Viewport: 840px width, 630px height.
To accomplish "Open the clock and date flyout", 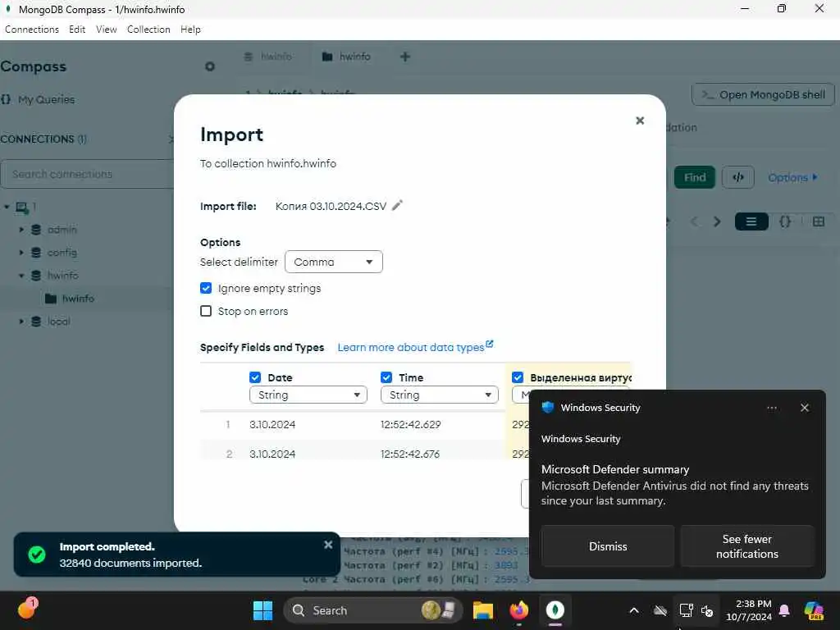I will pyautogui.click(x=748, y=610).
